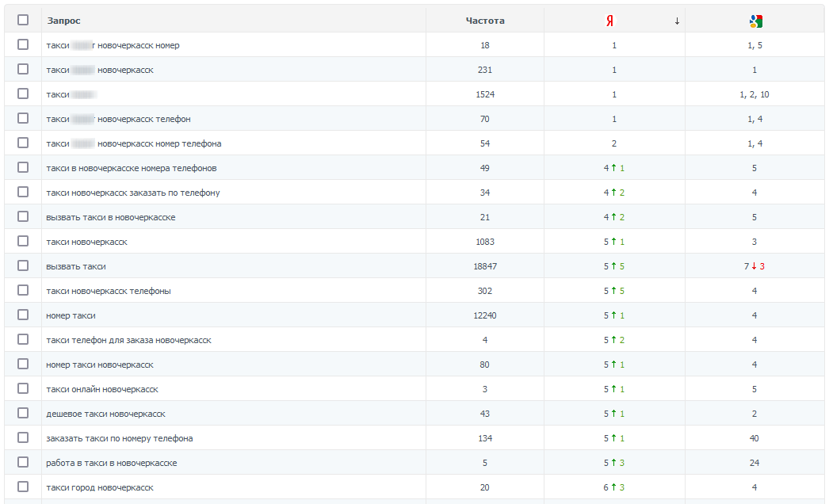
Task: Click the Google logo column header
Action: click(755, 21)
